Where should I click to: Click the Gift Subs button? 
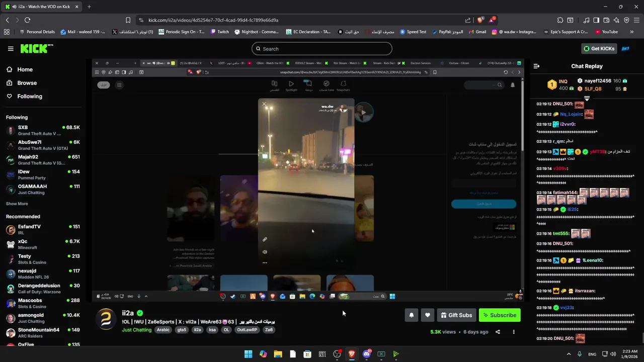point(456,315)
